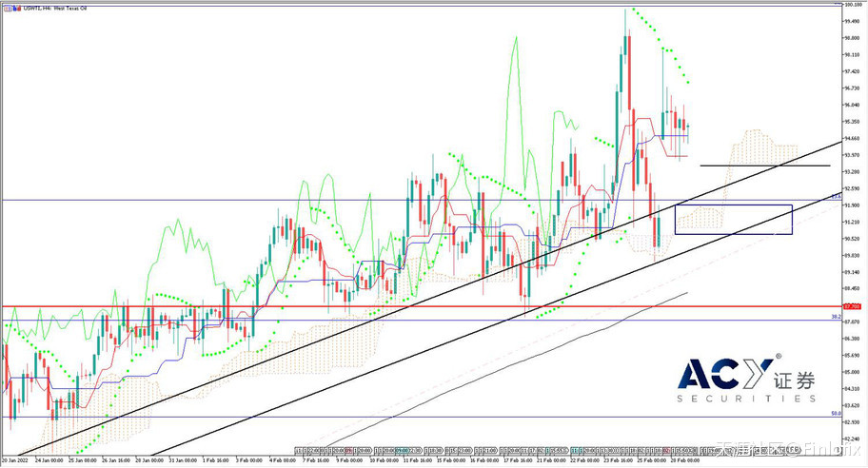868x468 pixels.
Task: Click the 90.520 price axis label
Action: [x=852, y=239]
